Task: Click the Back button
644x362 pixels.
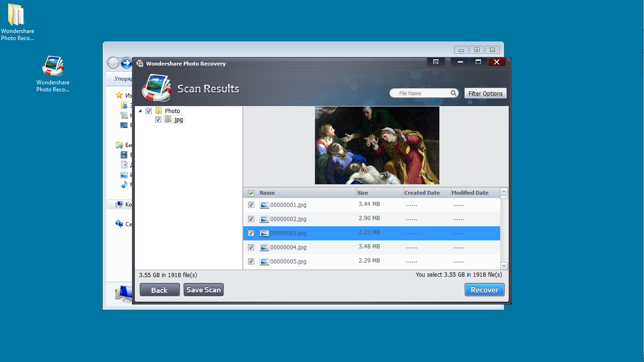Action: tap(159, 290)
